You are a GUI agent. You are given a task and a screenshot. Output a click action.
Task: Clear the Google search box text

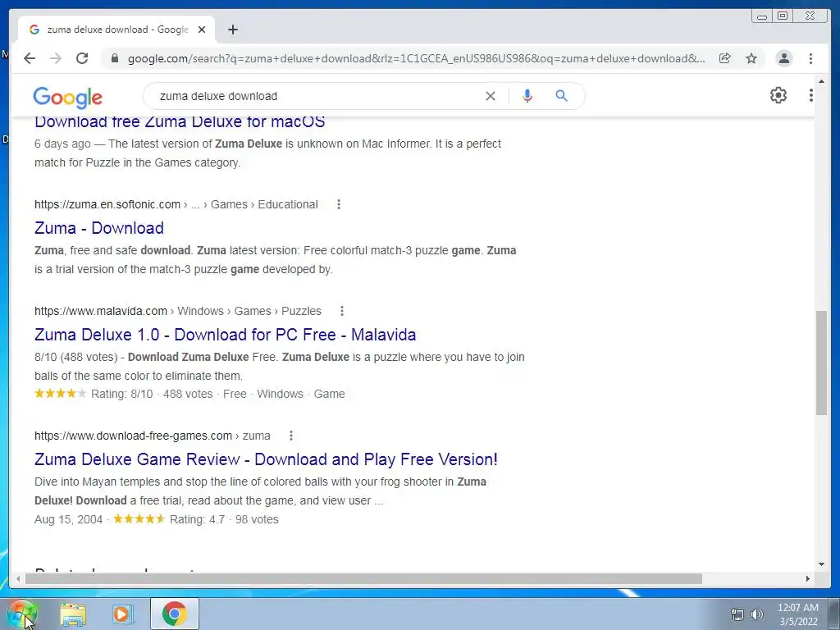pos(491,96)
